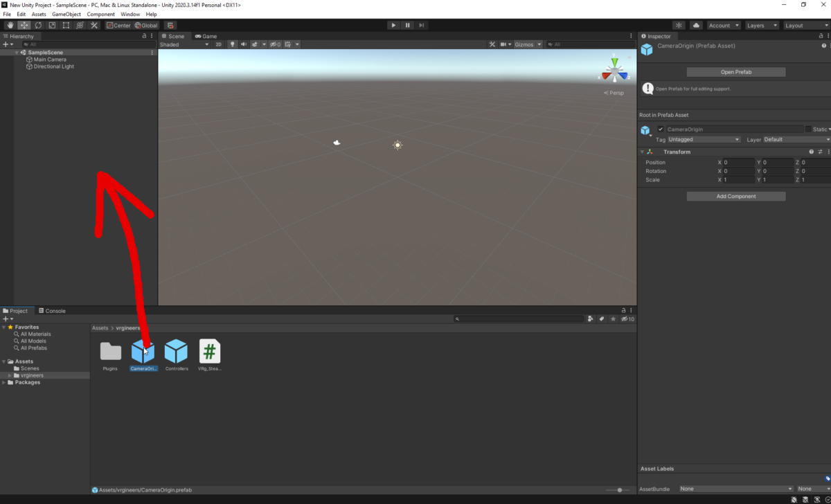Open the GameObject menu
Screen dimensions: 831x504
pyautogui.click(x=66, y=13)
